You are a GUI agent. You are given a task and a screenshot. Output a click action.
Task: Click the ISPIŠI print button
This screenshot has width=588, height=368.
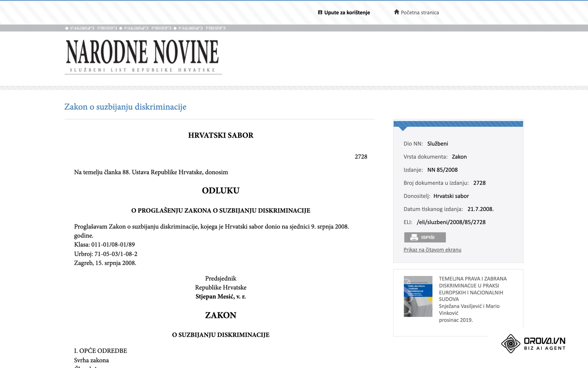point(425,237)
